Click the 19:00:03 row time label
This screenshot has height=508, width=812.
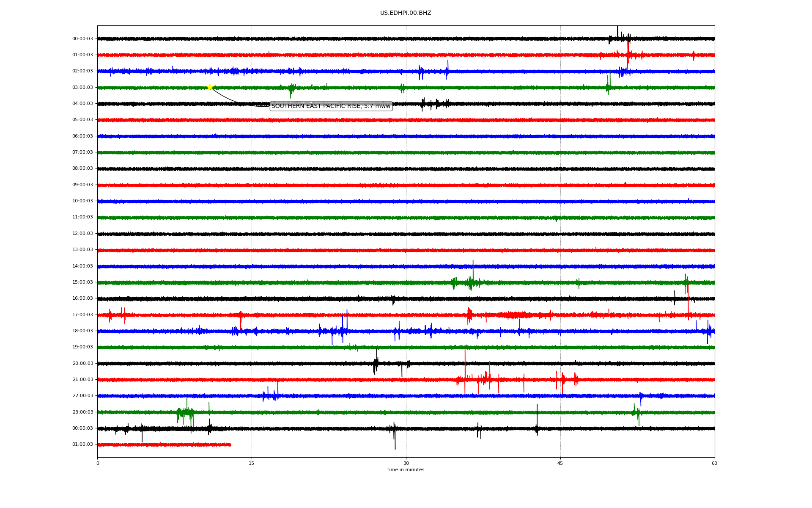coord(82,347)
